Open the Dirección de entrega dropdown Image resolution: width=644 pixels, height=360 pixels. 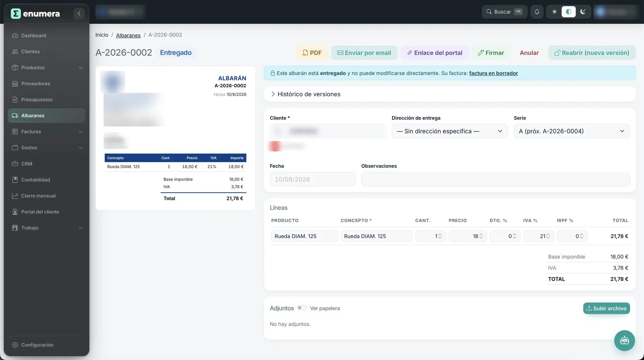coord(450,131)
